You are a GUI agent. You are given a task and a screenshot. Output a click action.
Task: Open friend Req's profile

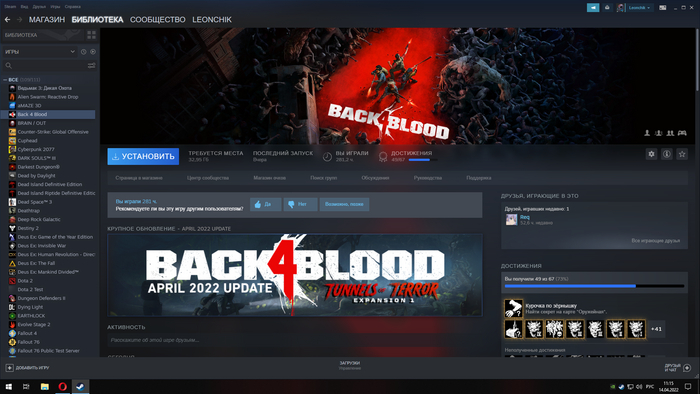pos(525,217)
